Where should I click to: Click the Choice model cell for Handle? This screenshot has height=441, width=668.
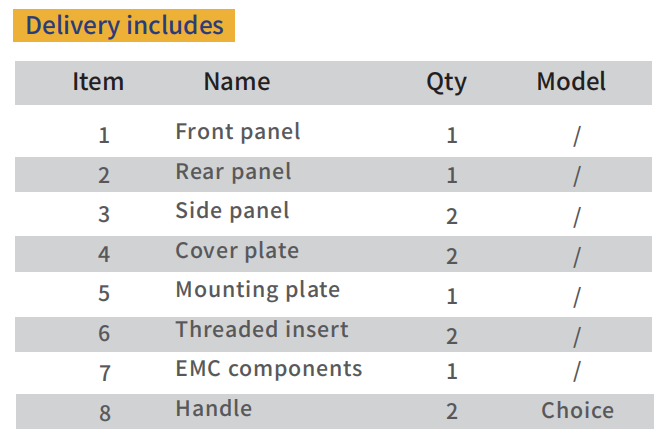[577, 411]
